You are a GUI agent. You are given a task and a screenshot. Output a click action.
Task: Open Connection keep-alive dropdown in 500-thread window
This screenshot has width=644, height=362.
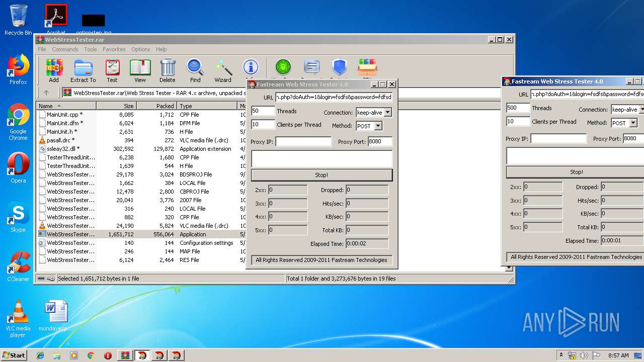pos(642,110)
